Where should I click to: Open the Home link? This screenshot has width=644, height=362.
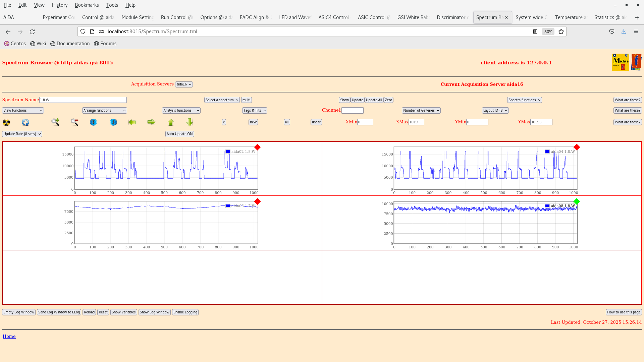(9, 336)
